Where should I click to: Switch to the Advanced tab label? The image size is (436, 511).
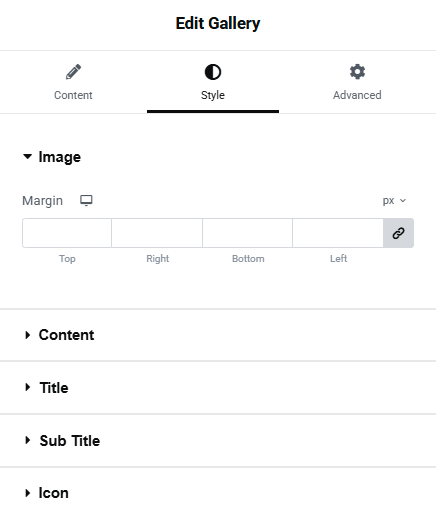[357, 95]
